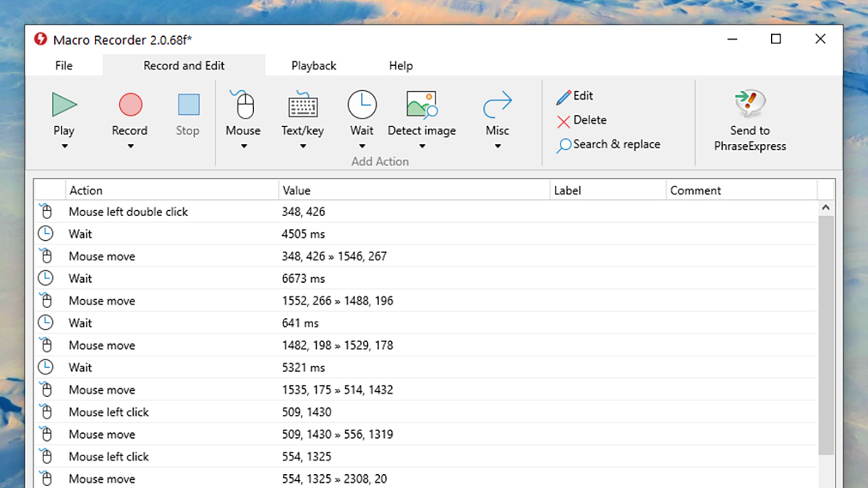This screenshot has height=488, width=868.
Task: Click clock icon of 641 ms row
Action: click(x=45, y=322)
